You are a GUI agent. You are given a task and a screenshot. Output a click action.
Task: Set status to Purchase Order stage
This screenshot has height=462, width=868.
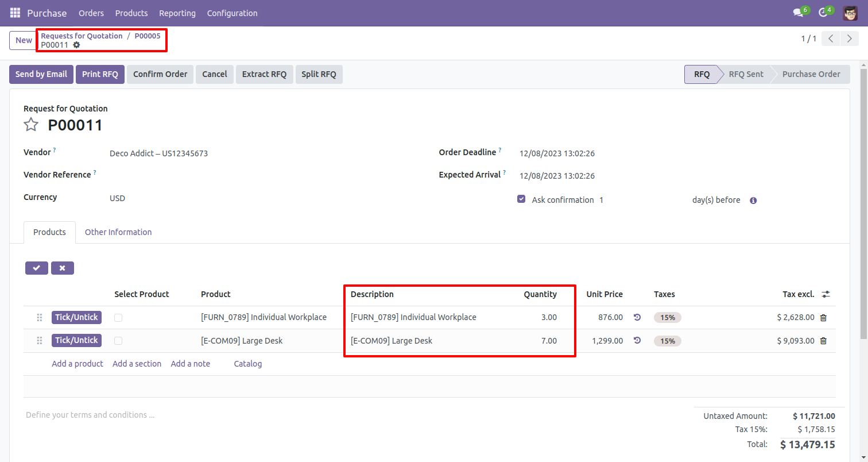pyautogui.click(x=811, y=74)
